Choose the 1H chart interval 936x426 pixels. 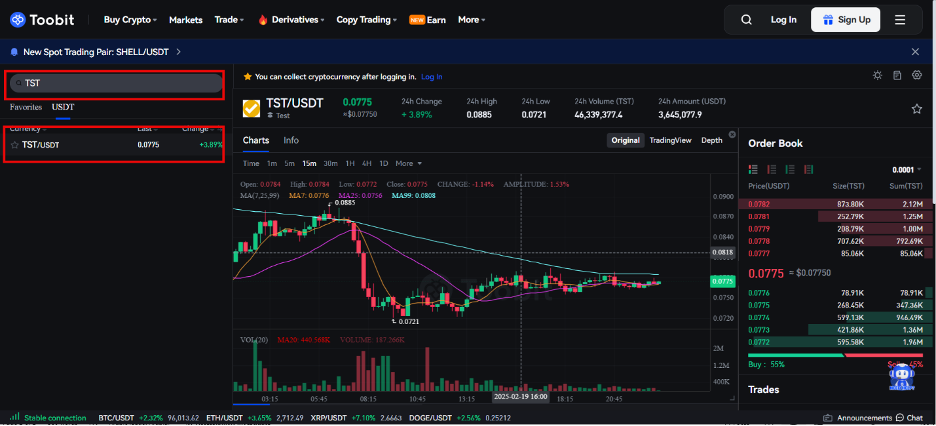pyautogui.click(x=350, y=163)
